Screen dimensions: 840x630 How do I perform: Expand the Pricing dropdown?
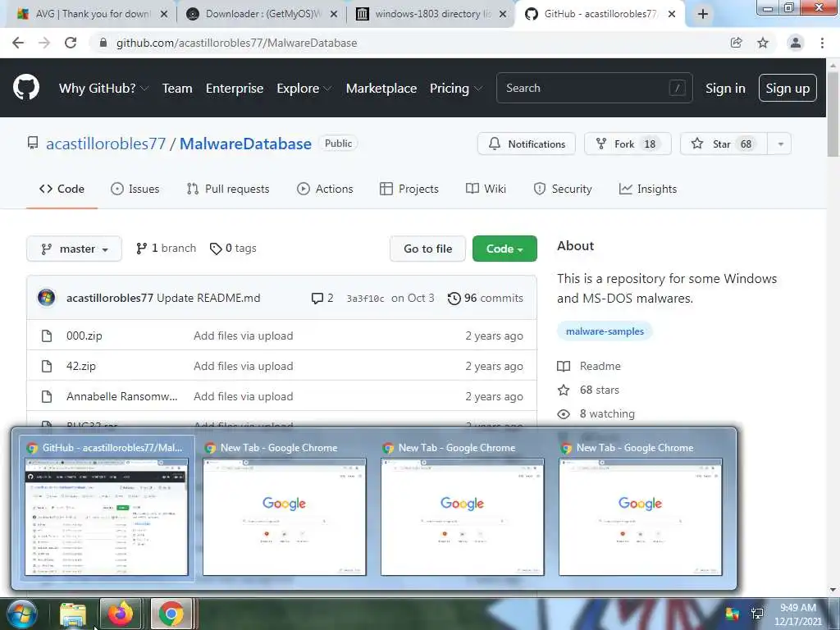point(455,88)
